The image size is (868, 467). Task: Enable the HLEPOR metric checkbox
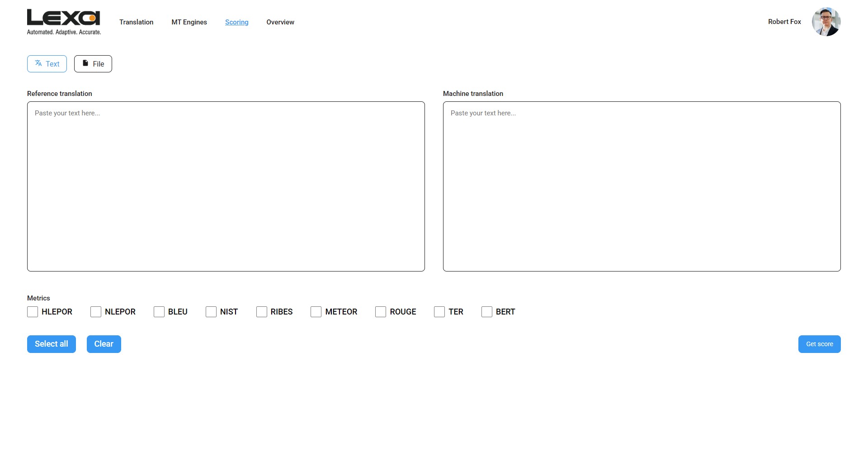coord(33,312)
